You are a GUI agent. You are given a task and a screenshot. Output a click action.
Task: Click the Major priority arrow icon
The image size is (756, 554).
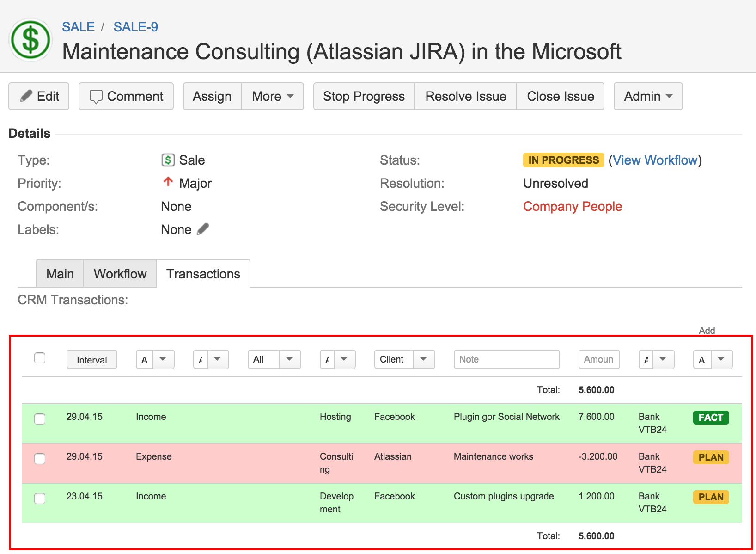(x=168, y=182)
